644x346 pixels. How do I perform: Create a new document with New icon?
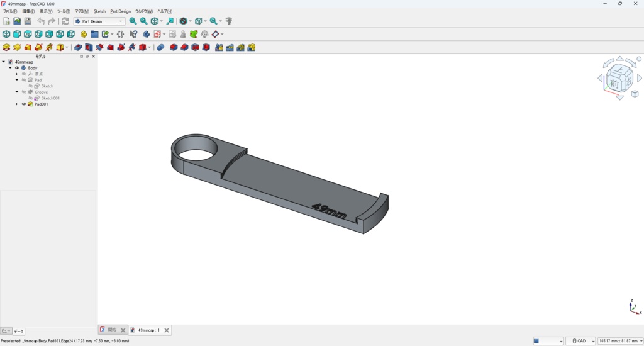(x=6, y=21)
